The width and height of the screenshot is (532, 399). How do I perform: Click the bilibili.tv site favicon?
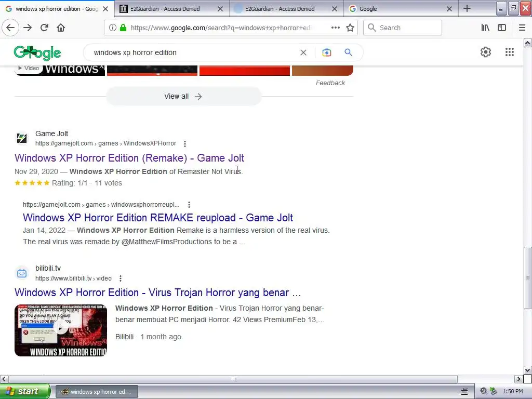pos(22,273)
